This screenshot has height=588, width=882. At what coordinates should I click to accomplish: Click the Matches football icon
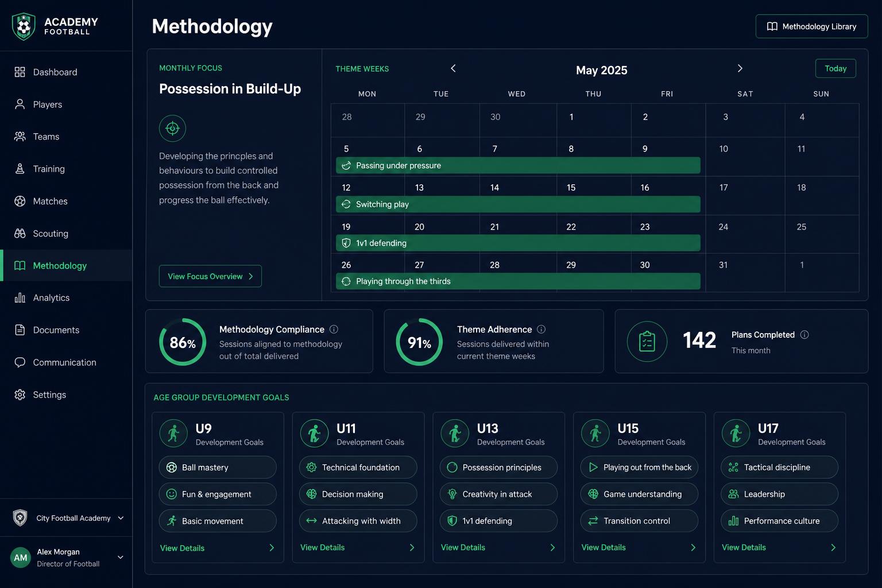pos(20,201)
